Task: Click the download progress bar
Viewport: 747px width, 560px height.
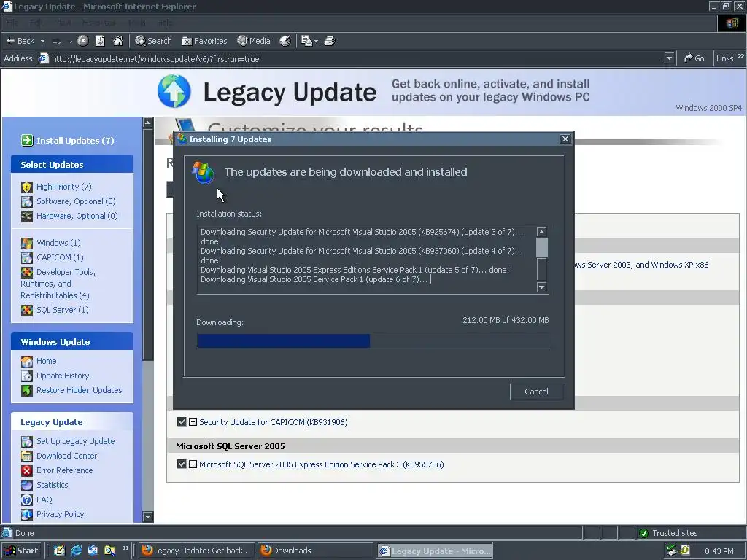Action: [x=373, y=341]
